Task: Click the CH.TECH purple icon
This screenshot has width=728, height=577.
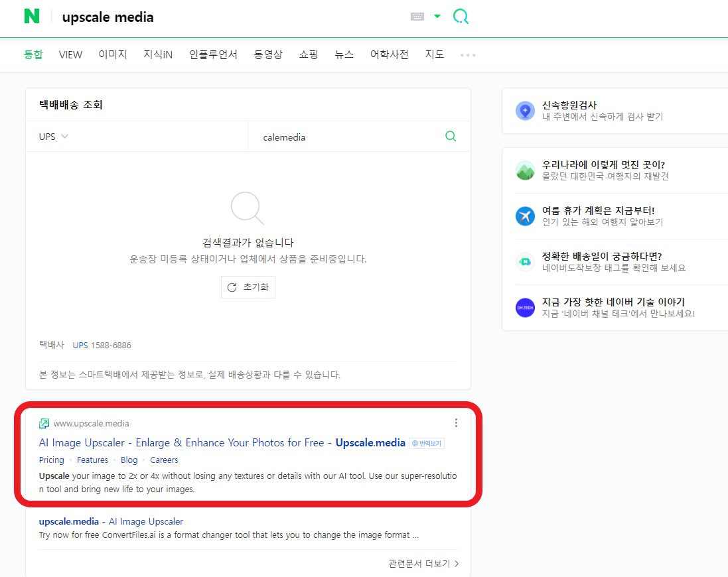Action: pos(525,308)
